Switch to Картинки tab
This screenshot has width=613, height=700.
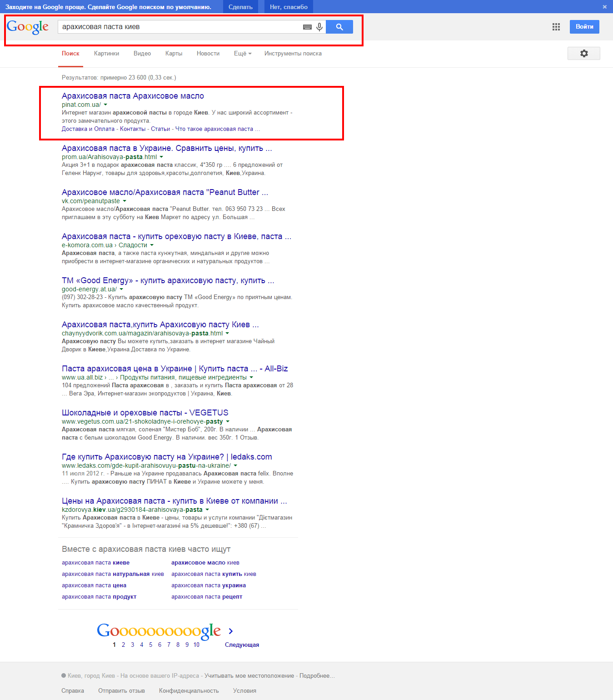106,54
